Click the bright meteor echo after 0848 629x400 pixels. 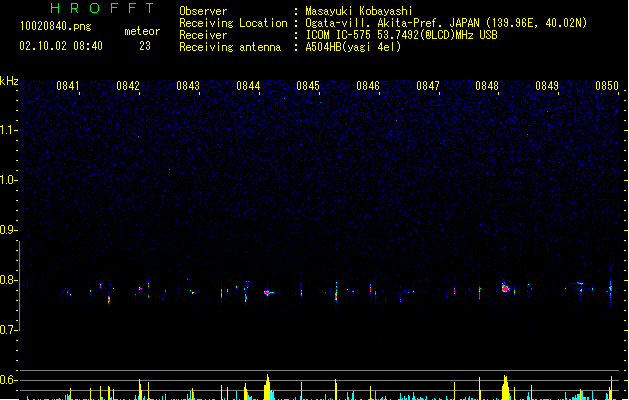tap(505, 288)
